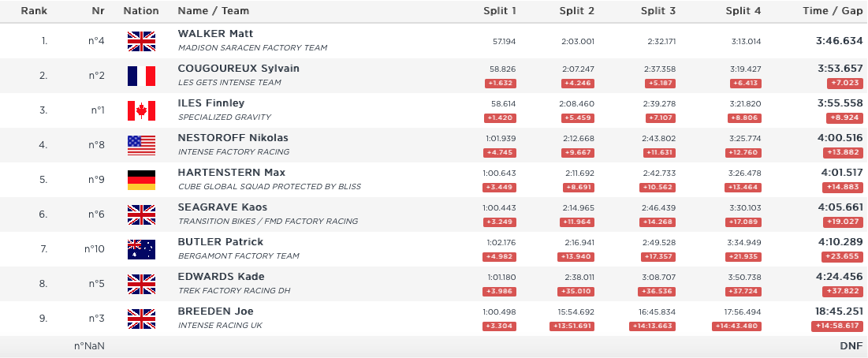The image size is (868, 358).
Task: Click bib number n°10 in Butler's row
Action: pyautogui.click(x=94, y=249)
